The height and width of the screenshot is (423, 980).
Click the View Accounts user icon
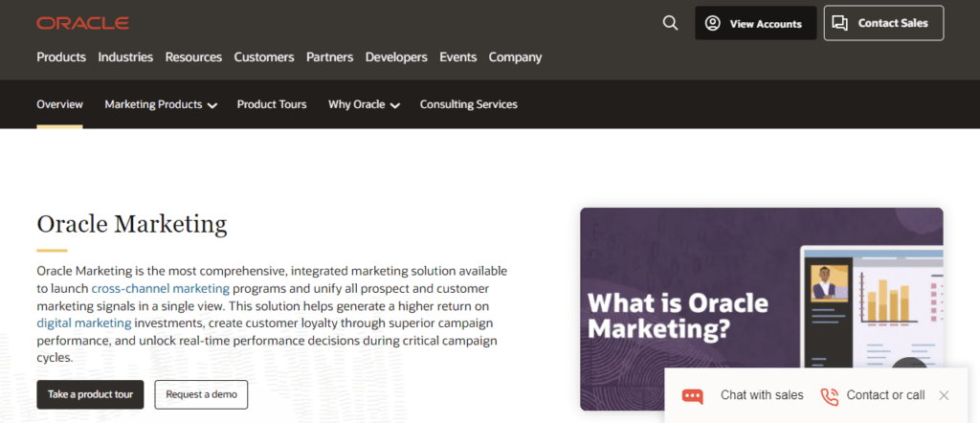click(713, 23)
